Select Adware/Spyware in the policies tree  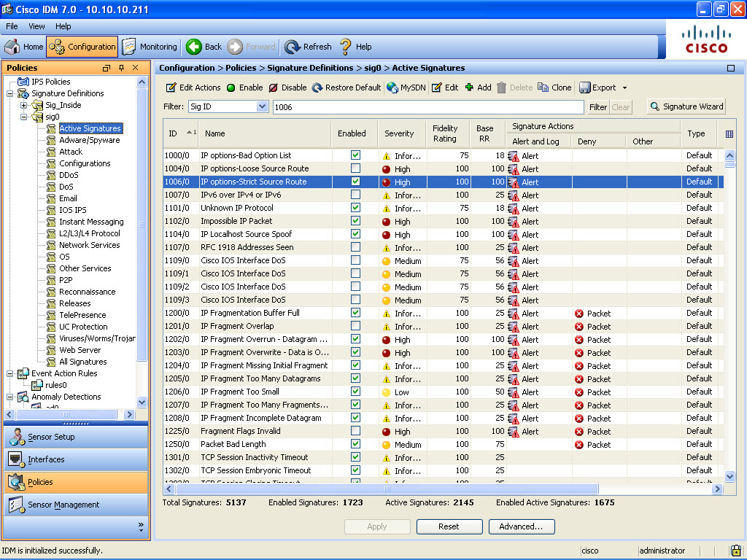tap(90, 140)
